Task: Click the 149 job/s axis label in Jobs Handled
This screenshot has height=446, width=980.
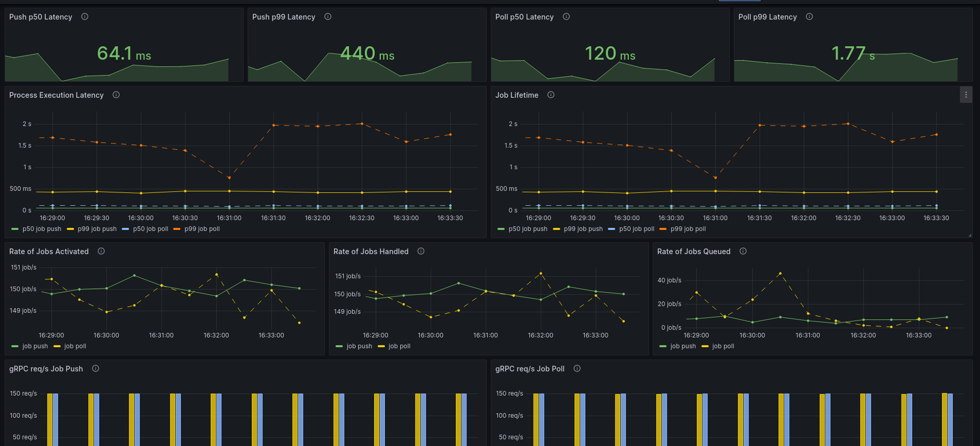Action: tap(347, 312)
